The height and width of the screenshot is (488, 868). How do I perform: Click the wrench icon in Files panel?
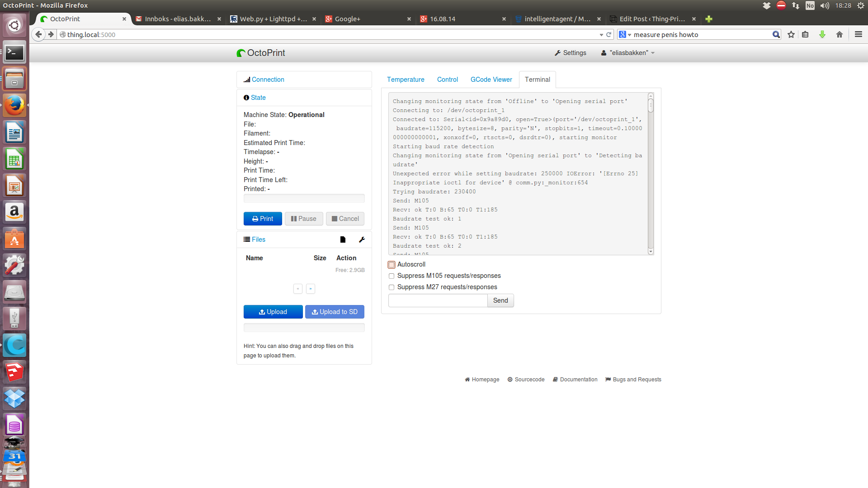[x=362, y=239]
